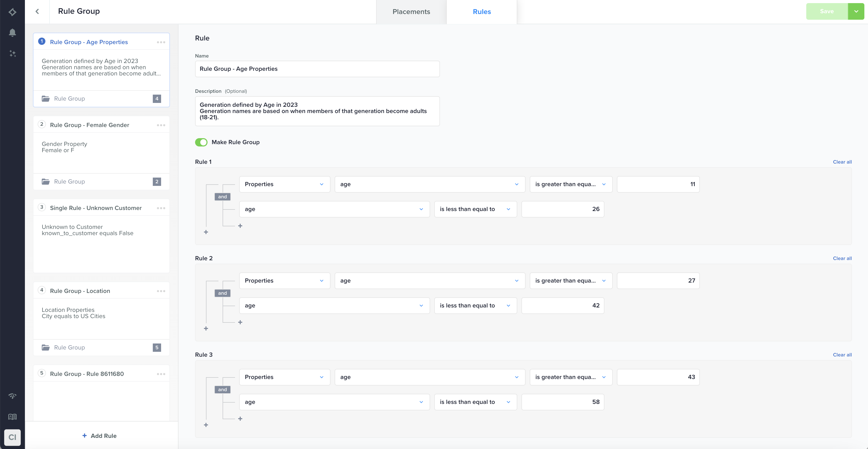Open three-dot menu for Rule Group - Location
Viewport: 868px width, 449px height.
click(161, 291)
